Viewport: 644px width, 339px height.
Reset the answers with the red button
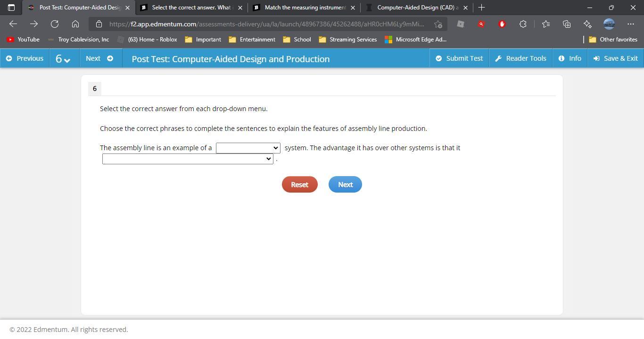[300, 185]
